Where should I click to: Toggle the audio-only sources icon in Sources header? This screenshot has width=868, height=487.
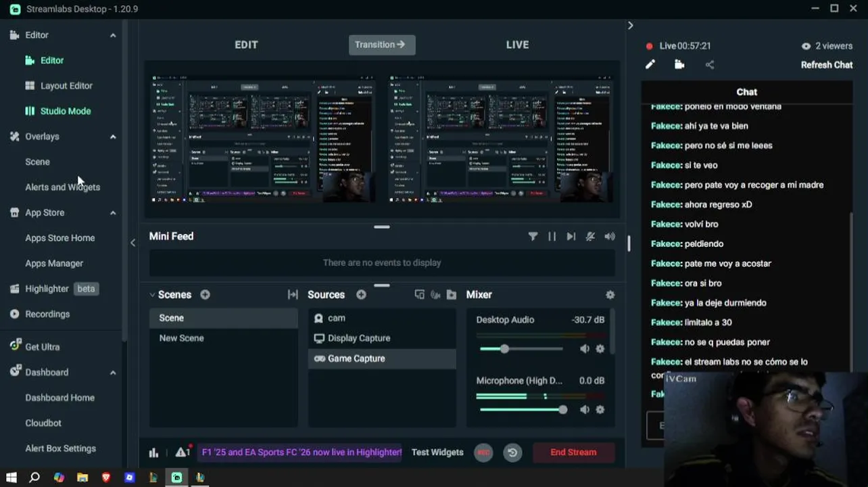click(435, 295)
